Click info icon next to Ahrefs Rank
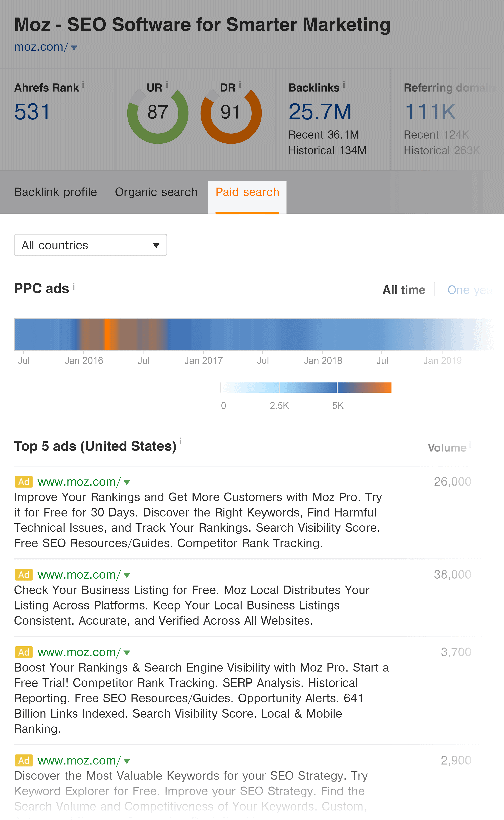This screenshot has width=504, height=820. pos(83,84)
